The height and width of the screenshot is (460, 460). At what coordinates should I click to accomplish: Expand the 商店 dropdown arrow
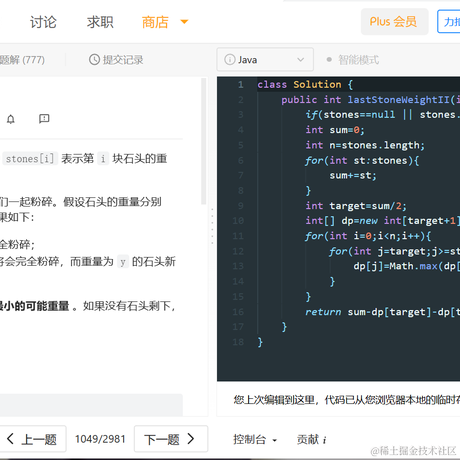coord(184,22)
